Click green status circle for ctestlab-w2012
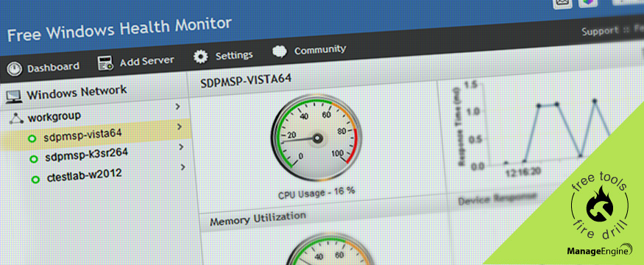The image size is (644, 265). 36,179
